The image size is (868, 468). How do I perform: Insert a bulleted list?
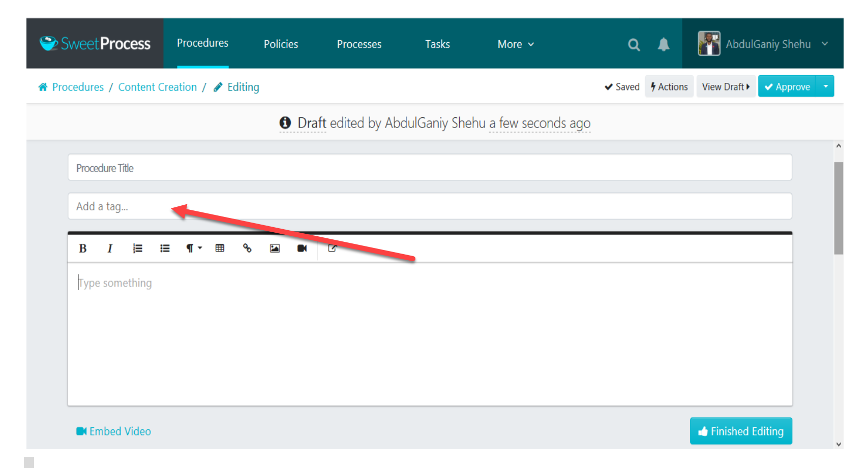pyautogui.click(x=165, y=248)
